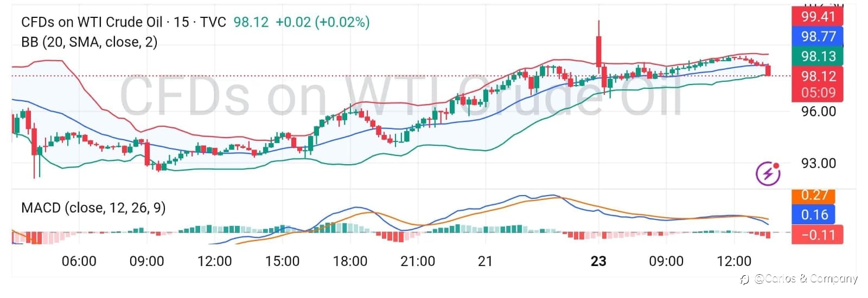Click the red 99.41 upper band price label

pyautogui.click(x=818, y=17)
